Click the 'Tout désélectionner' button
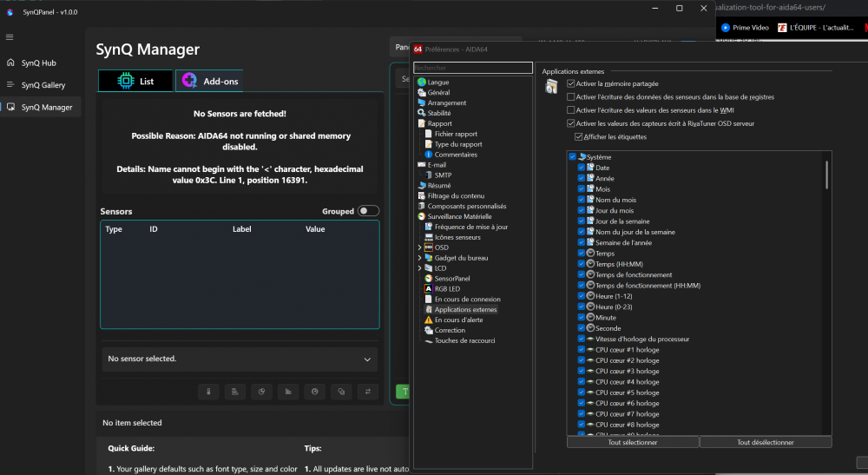Image resolution: width=868 pixels, height=475 pixels. [765, 442]
